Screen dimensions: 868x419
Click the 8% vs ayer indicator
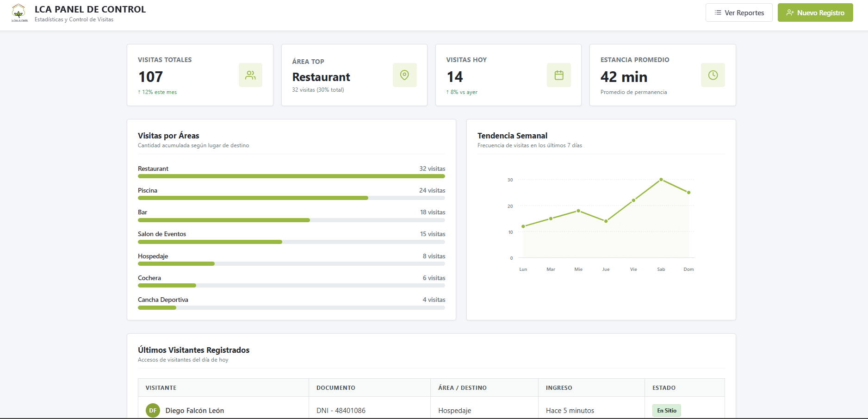point(462,92)
